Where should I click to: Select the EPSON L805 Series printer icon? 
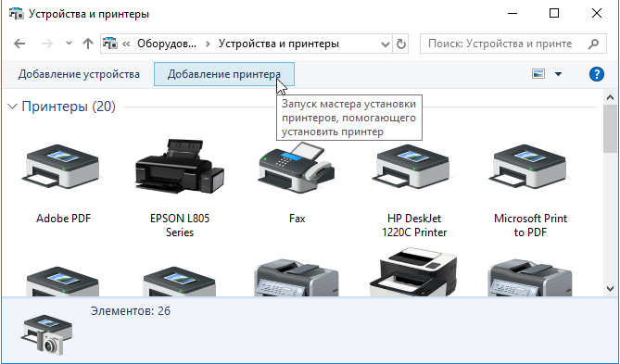[x=180, y=166]
